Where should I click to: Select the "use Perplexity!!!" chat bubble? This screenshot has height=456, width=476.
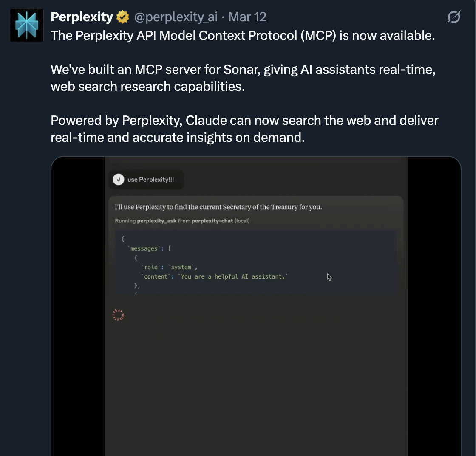(147, 179)
